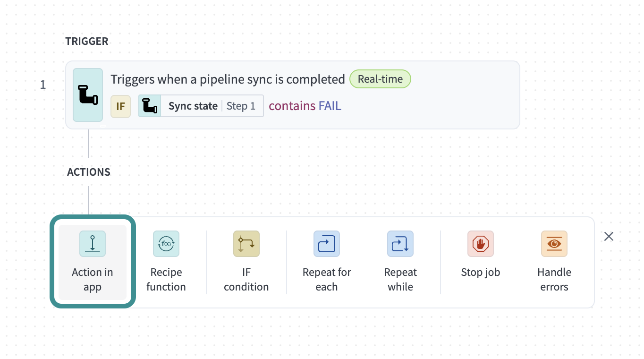The image size is (644, 359).
Task: Choose the Recipe function icon
Action: (166, 244)
